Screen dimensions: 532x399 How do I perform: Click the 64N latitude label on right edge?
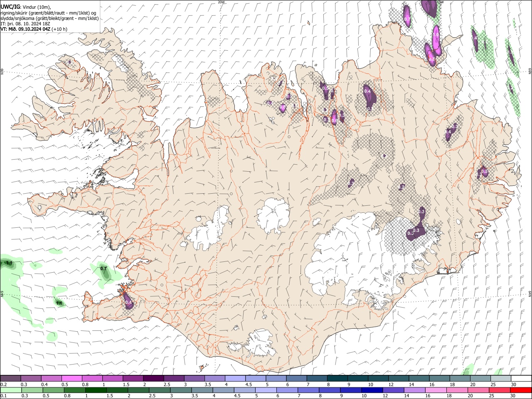[x=530, y=293]
